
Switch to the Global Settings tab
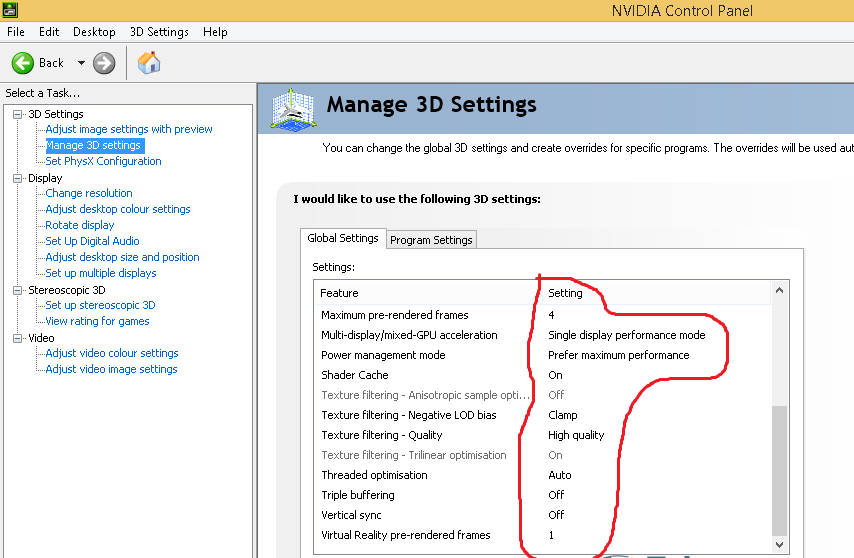tap(343, 238)
